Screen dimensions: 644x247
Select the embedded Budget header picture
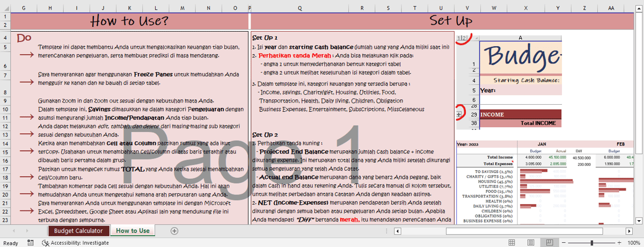click(x=509, y=81)
